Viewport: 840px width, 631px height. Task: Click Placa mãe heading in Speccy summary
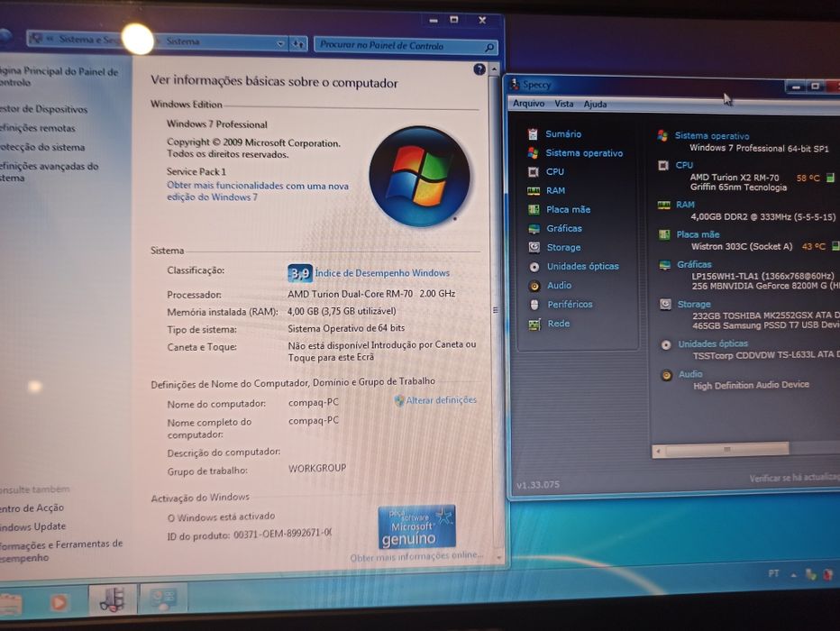tap(698, 234)
